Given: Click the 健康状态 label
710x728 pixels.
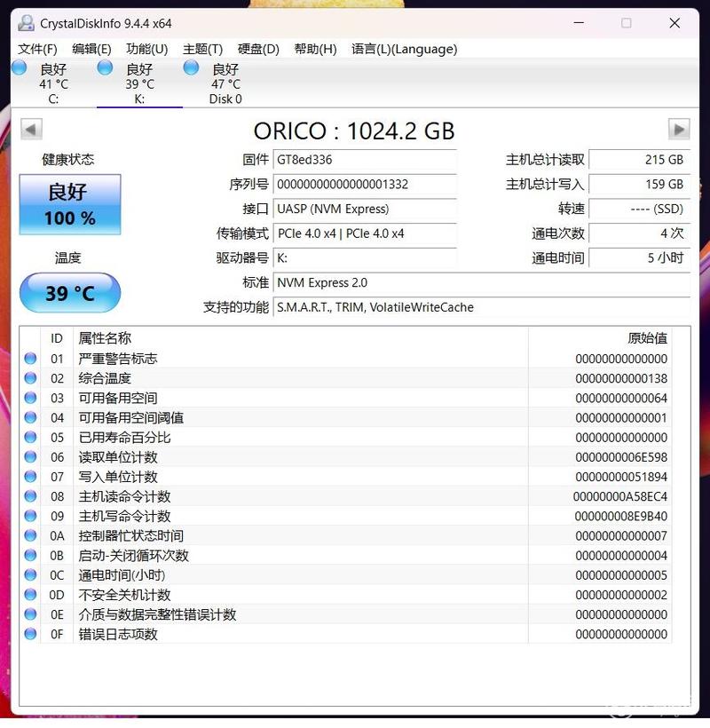Looking at the screenshot, I should pyautogui.click(x=68, y=160).
